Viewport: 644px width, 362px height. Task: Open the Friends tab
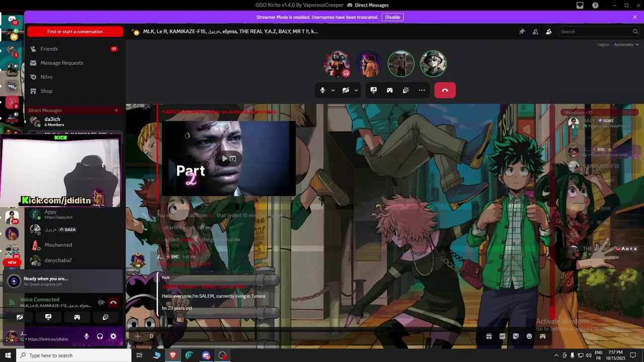coord(74,49)
